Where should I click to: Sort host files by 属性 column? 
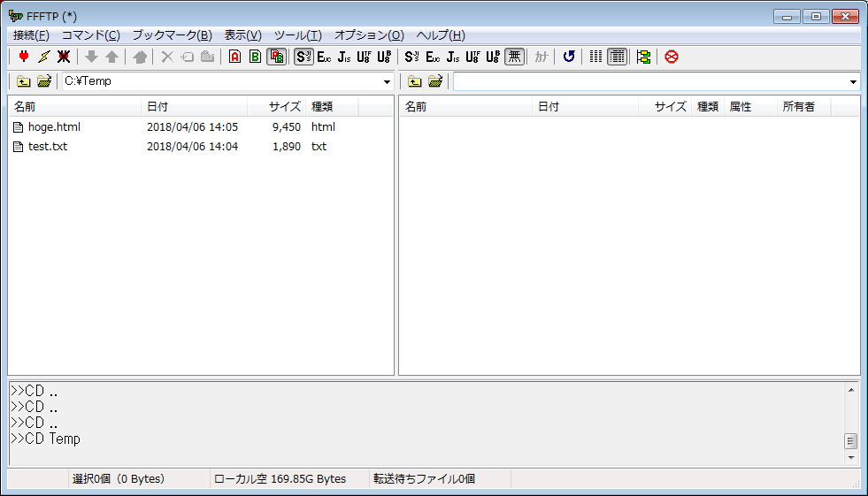(x=750, y=106)
